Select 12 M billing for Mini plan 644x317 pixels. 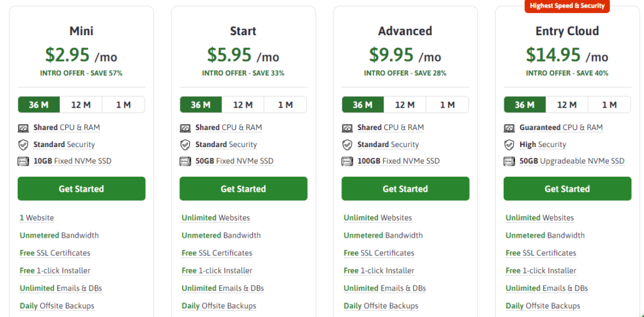coord(81,105)
